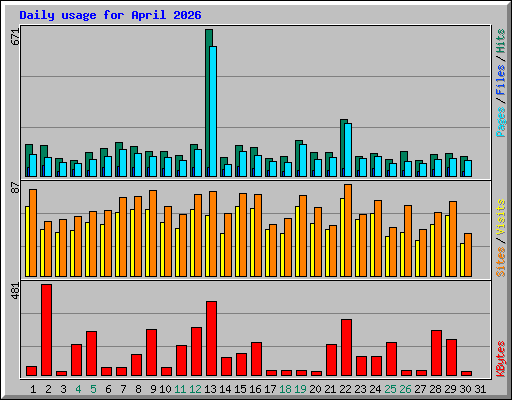Click green day label 5 on the axis
Image resolution: width=512 pixels, height=400 pixels.
pos(93,389)
